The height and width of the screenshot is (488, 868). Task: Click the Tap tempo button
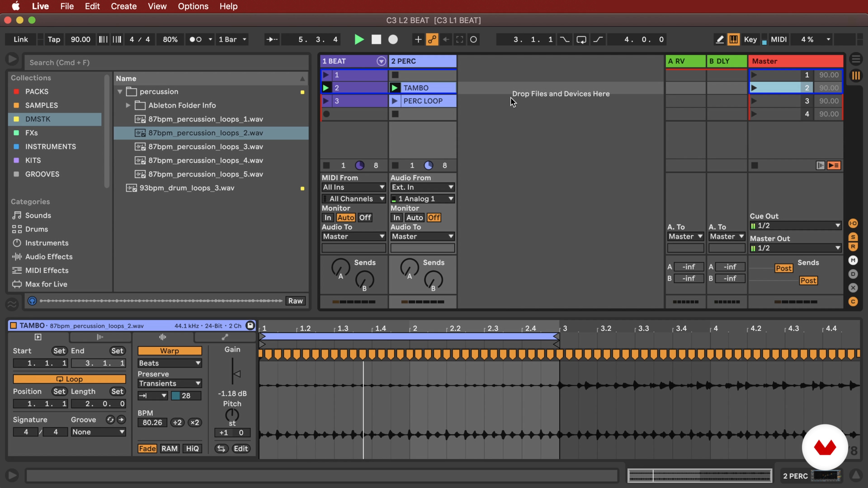(x=54, y=39)
